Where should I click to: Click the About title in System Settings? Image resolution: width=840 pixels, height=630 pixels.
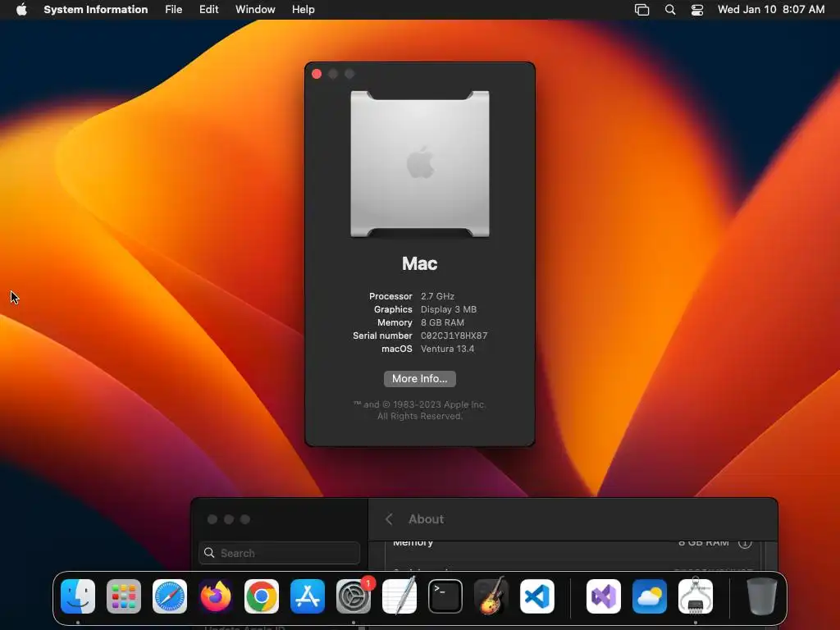[x=426, y=519]
